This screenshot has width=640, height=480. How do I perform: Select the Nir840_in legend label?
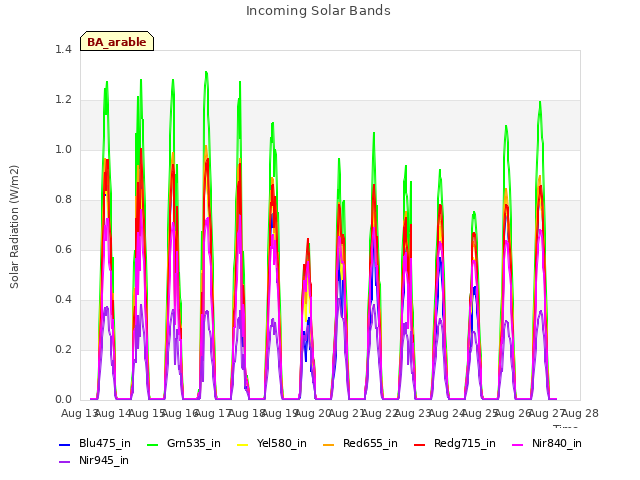(557, 444)
